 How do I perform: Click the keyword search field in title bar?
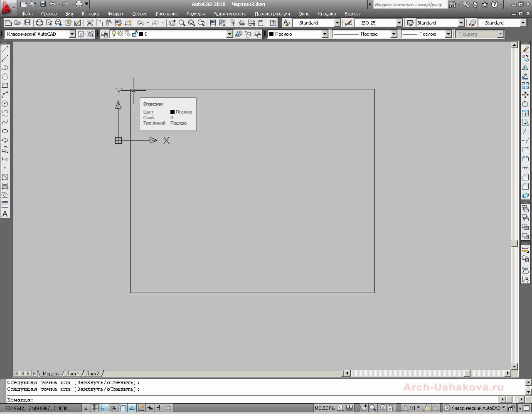(410, 5)
